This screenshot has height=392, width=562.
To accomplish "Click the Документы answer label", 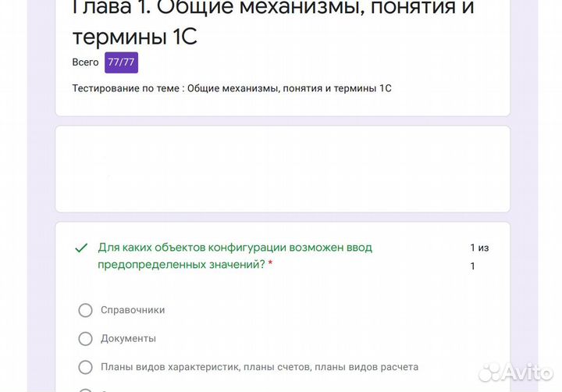I will 128,339.
